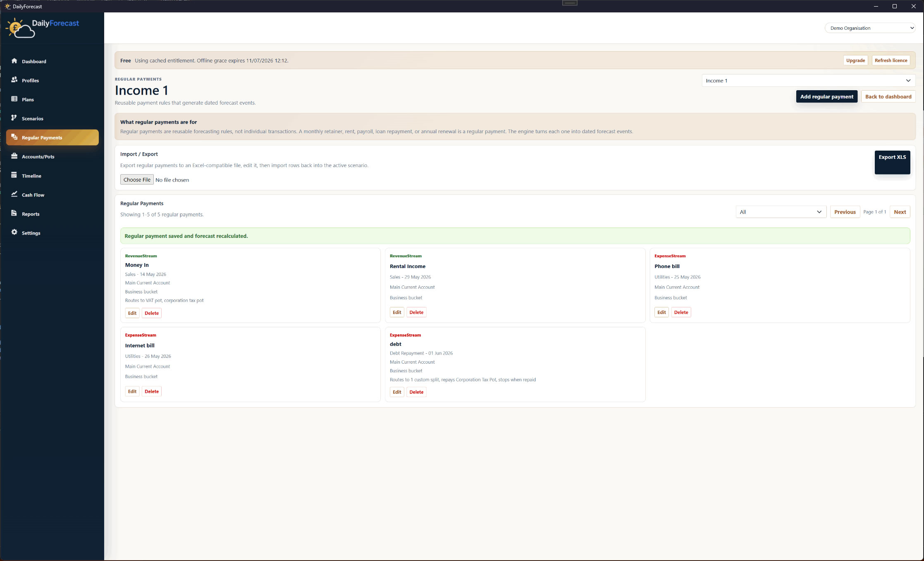Click the Plans list icon
The height and width of the screenshot is (561, 924).
point(14,99)
